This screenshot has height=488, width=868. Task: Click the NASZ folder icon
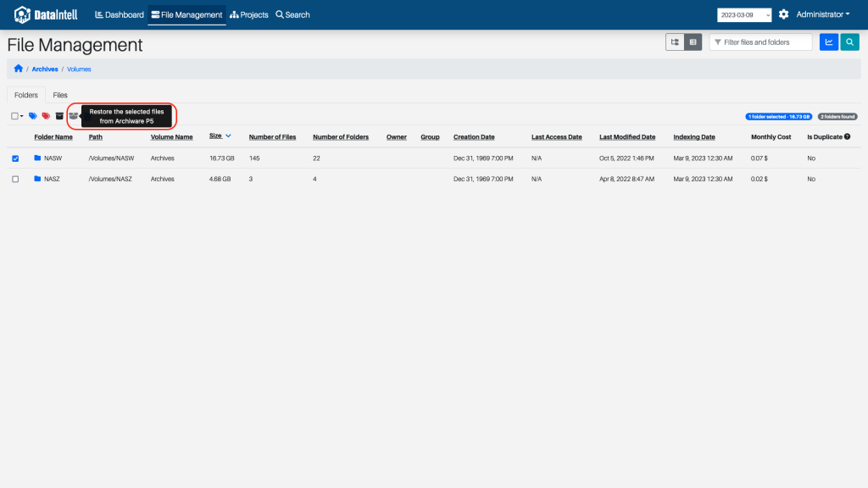[x=37, y=179]
